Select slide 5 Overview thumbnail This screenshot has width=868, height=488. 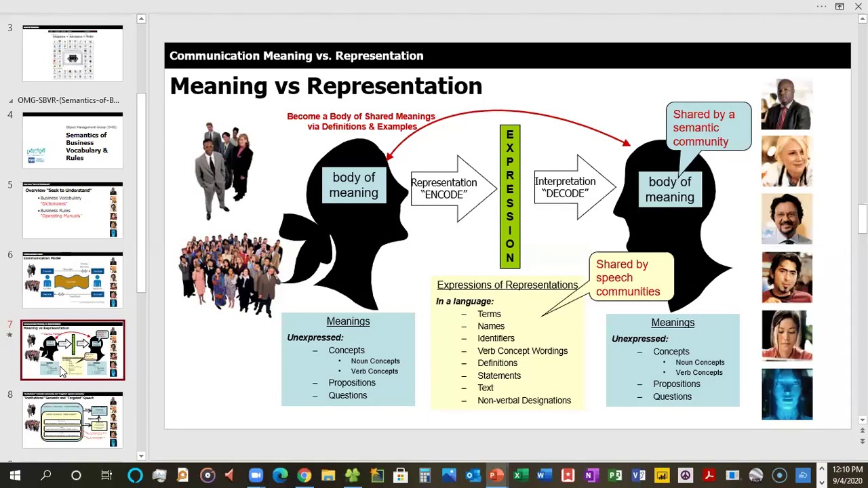(x=73, y=210)
